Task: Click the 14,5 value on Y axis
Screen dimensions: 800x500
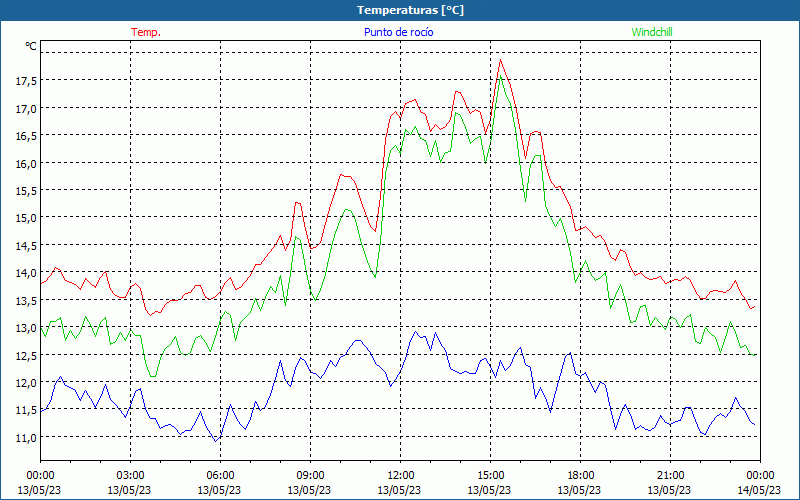Action: [x=27, y=245]
